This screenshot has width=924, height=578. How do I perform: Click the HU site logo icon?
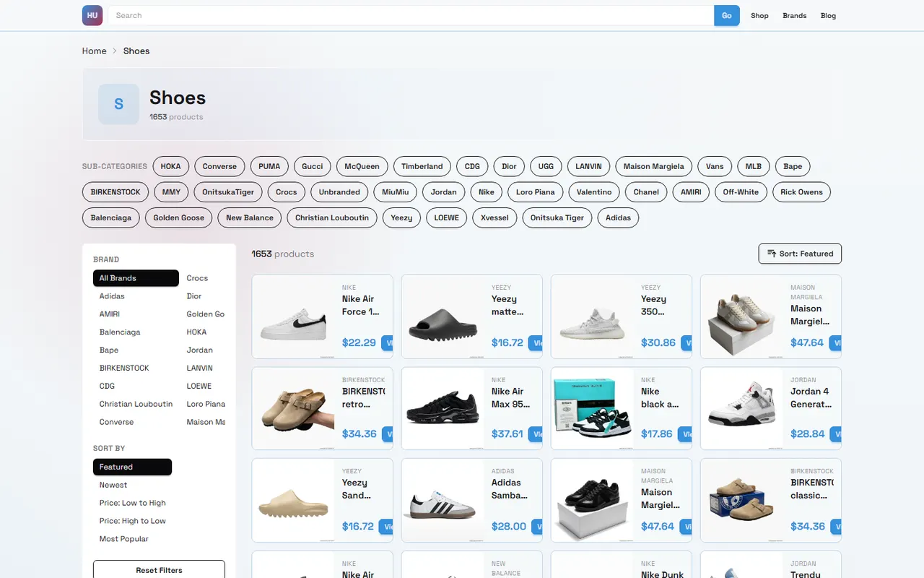(92, 15)
